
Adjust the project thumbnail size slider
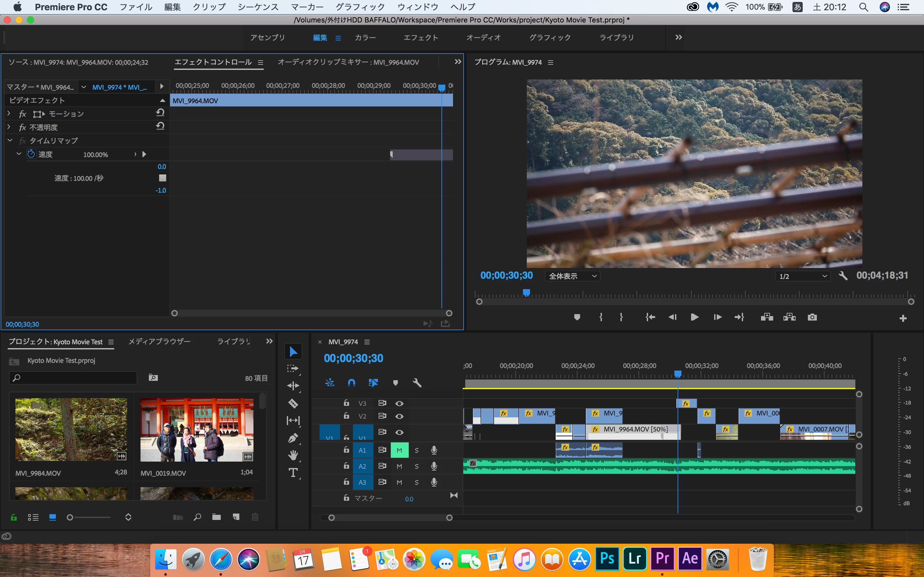point(70,517)
